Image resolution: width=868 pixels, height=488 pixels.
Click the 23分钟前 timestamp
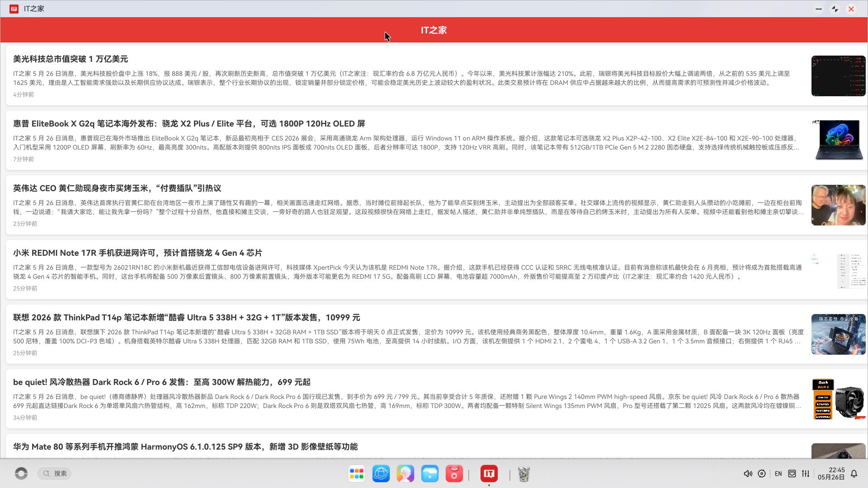coord(25,224)
